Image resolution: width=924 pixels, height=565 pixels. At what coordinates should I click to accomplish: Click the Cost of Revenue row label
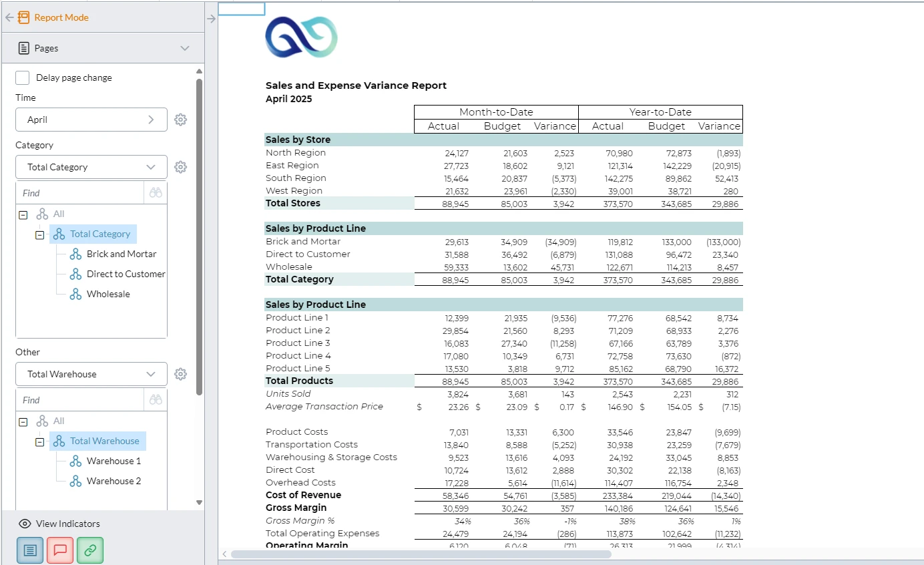pyautogui.click(x=303, y=495)
